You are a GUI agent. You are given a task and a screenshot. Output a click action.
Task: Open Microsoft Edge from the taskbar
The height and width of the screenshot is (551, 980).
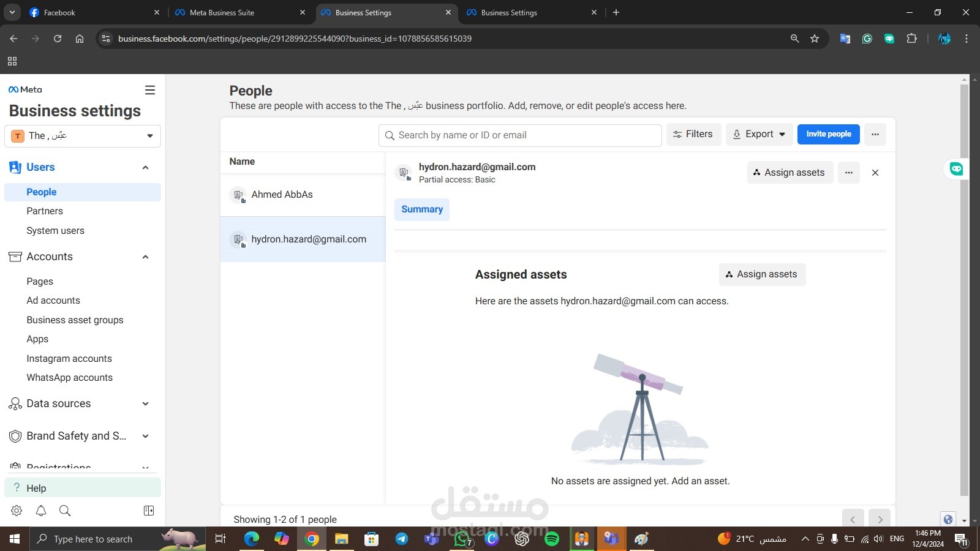tap(252, 539)
